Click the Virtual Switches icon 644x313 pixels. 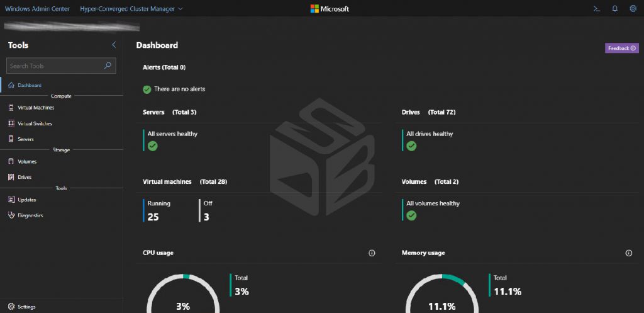tap(11, 123)
